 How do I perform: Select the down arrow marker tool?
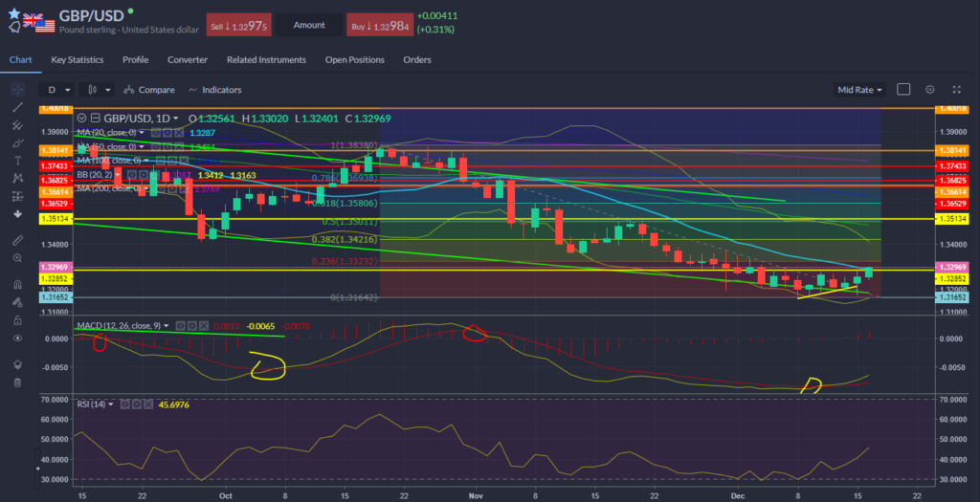pos(17,214)
